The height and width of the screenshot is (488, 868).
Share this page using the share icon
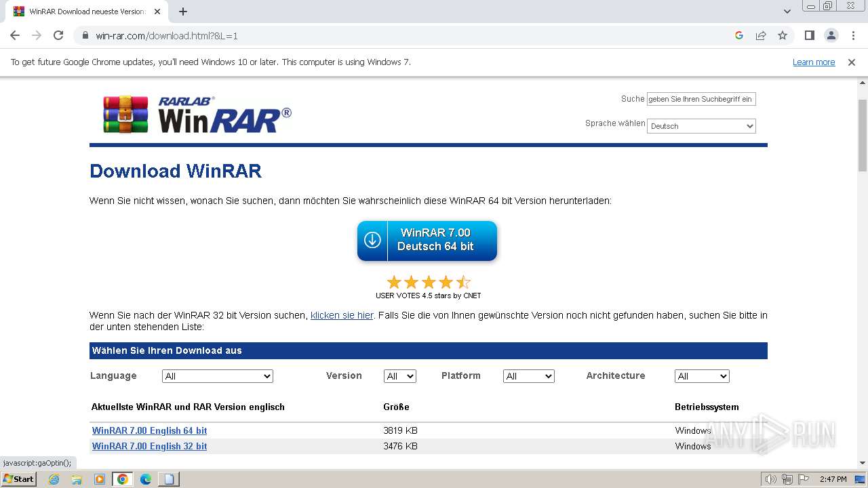coord(761,35)
